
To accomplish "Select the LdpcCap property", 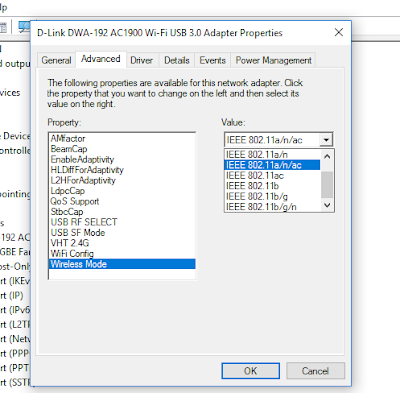I will click(122, 191).
